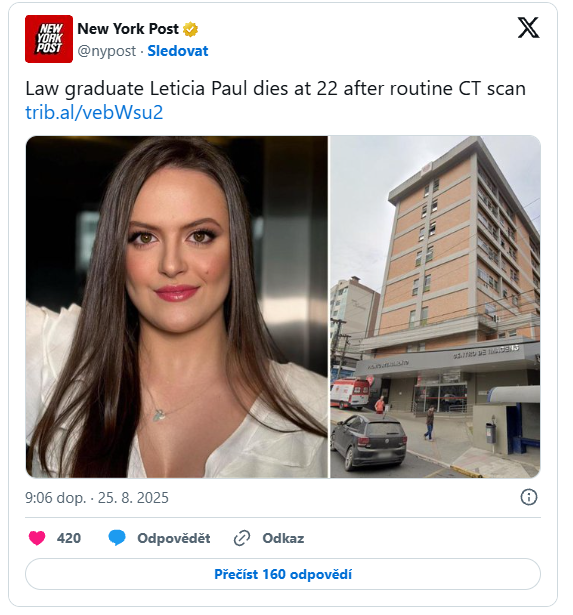573x615 pixels.
Task: Click the tweet timestamp 9:06 dop.
Action: pyautogui.click(x=55, y=498)
